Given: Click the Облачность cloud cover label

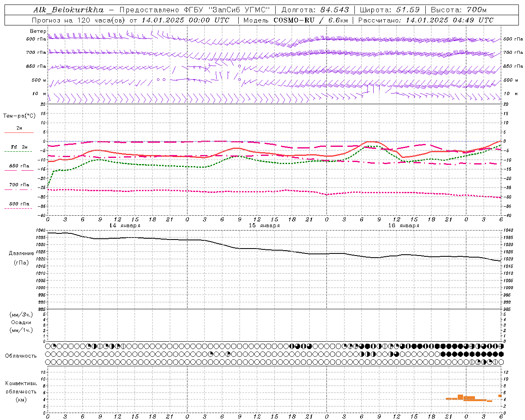Looking at the screenshot, I should pos(21,356).
